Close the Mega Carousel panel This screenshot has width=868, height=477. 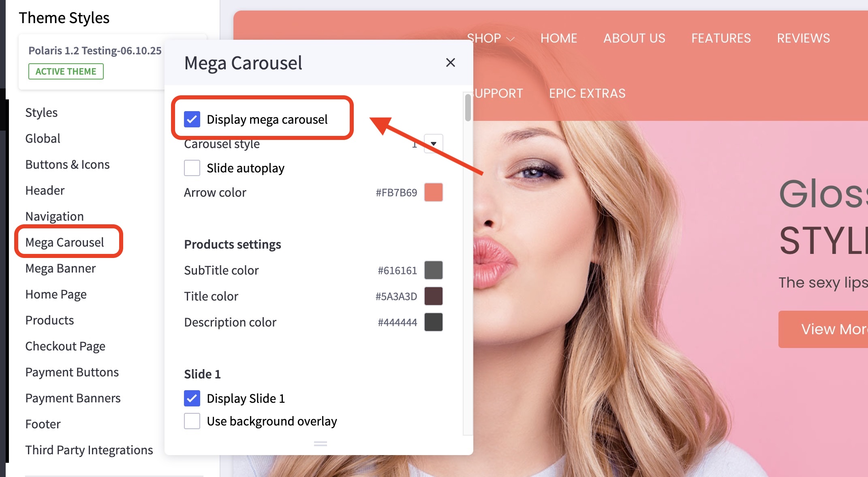click(x=450, y=62)
